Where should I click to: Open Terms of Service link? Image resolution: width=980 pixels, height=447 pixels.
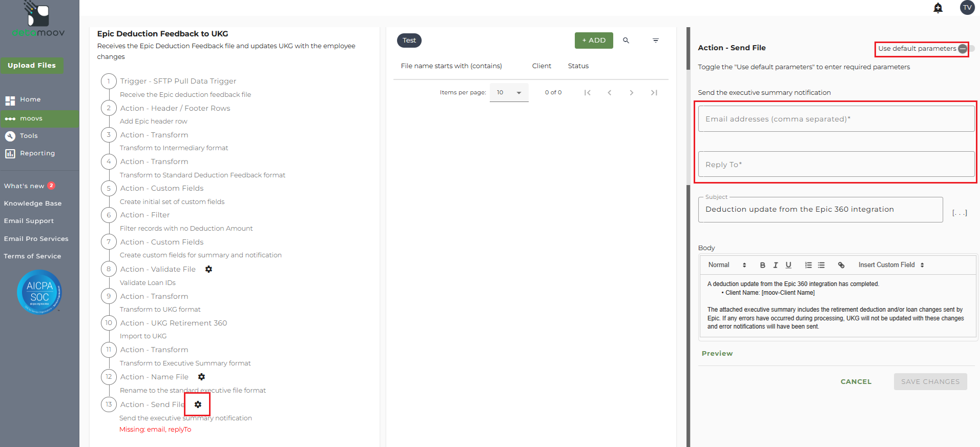tap(32, 256)
